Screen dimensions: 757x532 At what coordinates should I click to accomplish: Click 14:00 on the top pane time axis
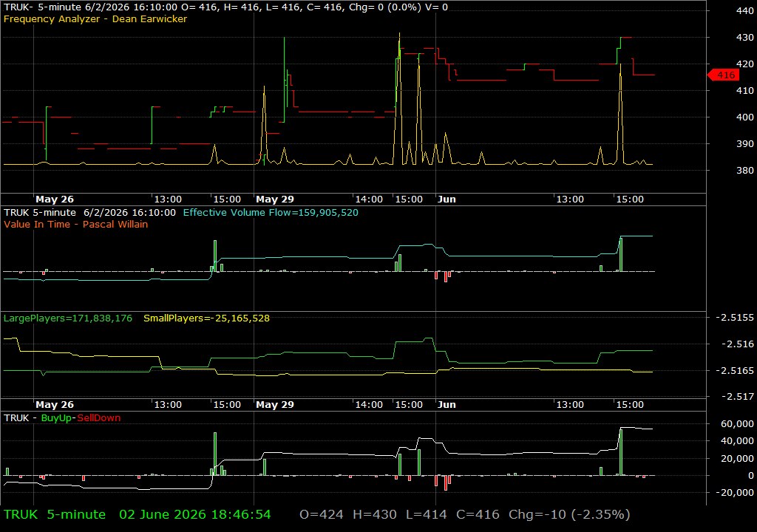[369, 199]
